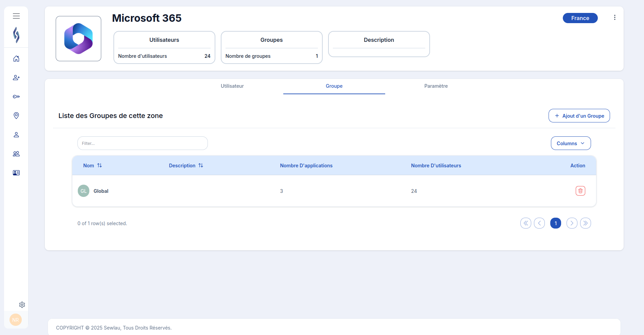Open the Columns dropdown
644x335 pixels.
coord(570,143)
